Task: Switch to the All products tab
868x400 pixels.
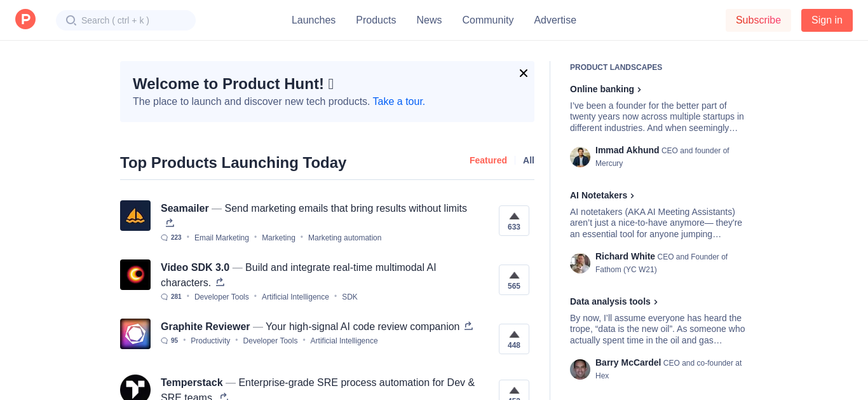Action: pos(529,160)
